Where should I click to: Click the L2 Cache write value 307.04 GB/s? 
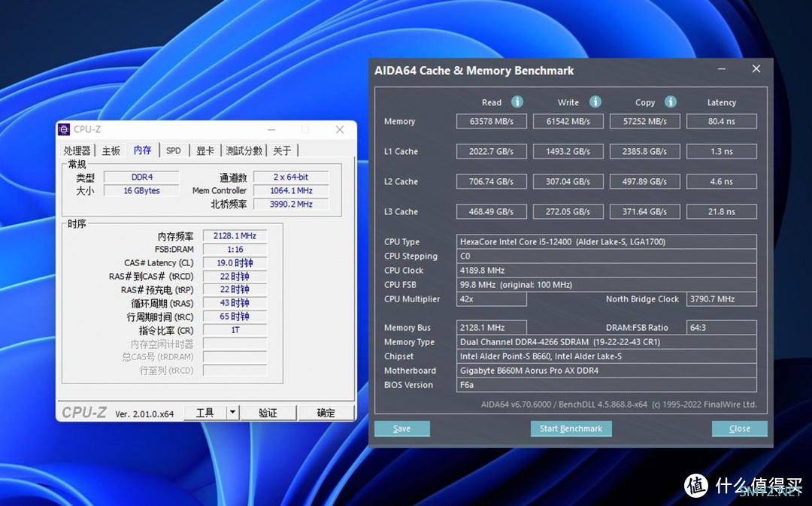click(568, 181)
